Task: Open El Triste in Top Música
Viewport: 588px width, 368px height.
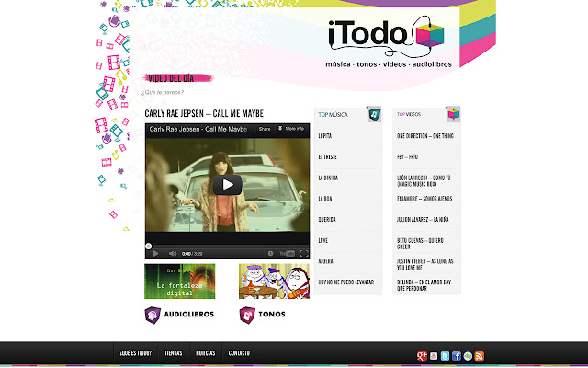Action: pyautogui.click(x=327, y=157)
